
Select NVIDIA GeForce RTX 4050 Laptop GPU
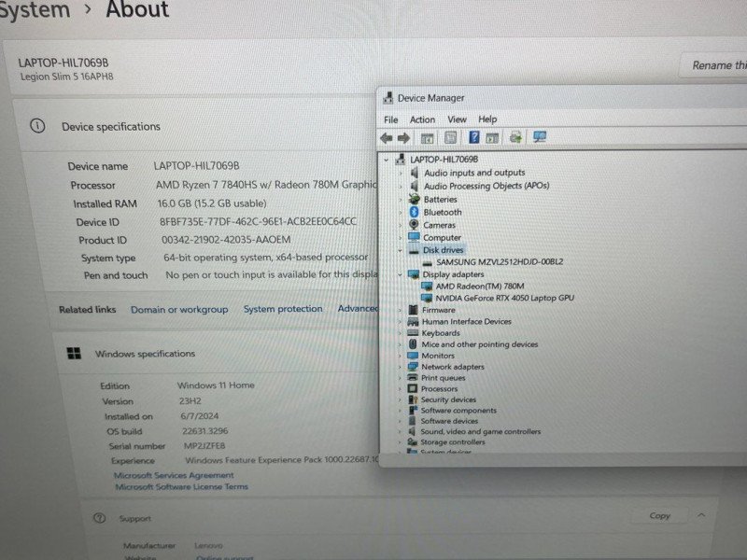click(x=504, y=298)
